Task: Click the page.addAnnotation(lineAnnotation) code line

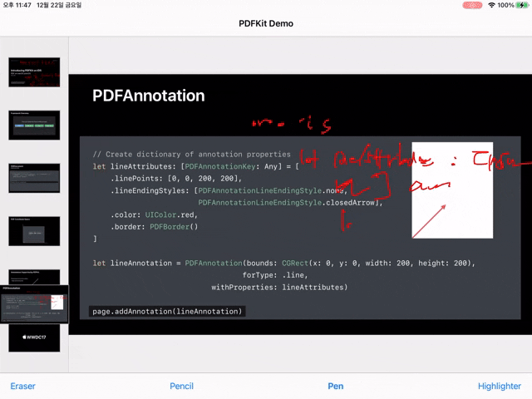Action: coord(167,311)
